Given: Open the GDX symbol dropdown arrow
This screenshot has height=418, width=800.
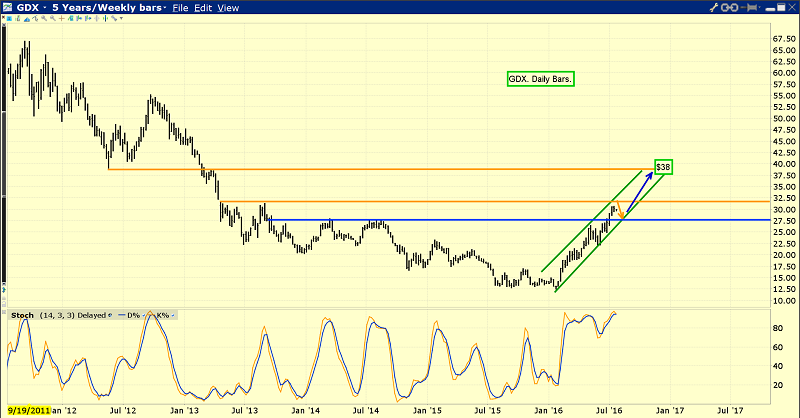Looking at the screenshot, I should pos(44,8).
